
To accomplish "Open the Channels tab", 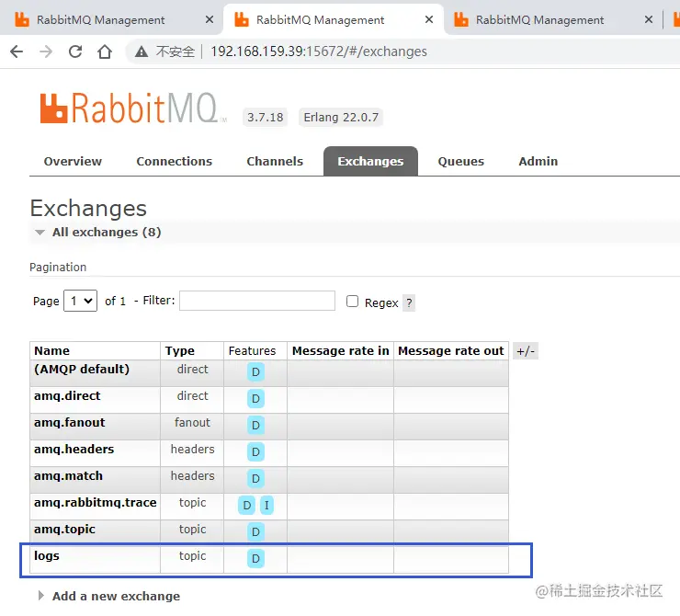I will 275,162.
